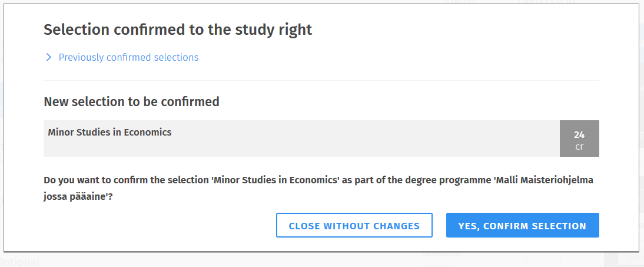The height and width of the screenshot is (267, 644).
Task: Click the grey 24 cr credits badge
Action: (579, 139)
